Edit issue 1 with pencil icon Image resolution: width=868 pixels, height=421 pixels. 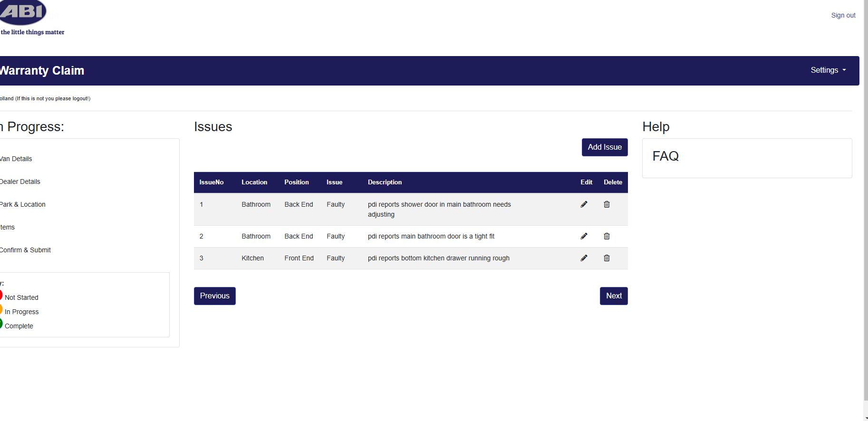(x=584, y=204)
